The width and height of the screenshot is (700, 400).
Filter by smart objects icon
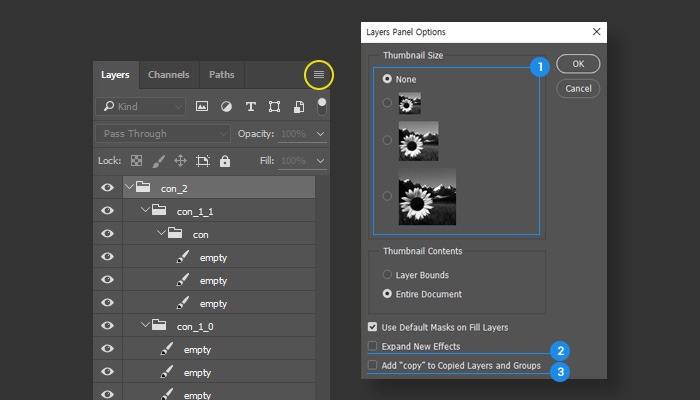pyautogui.click(x=299, y=106)
